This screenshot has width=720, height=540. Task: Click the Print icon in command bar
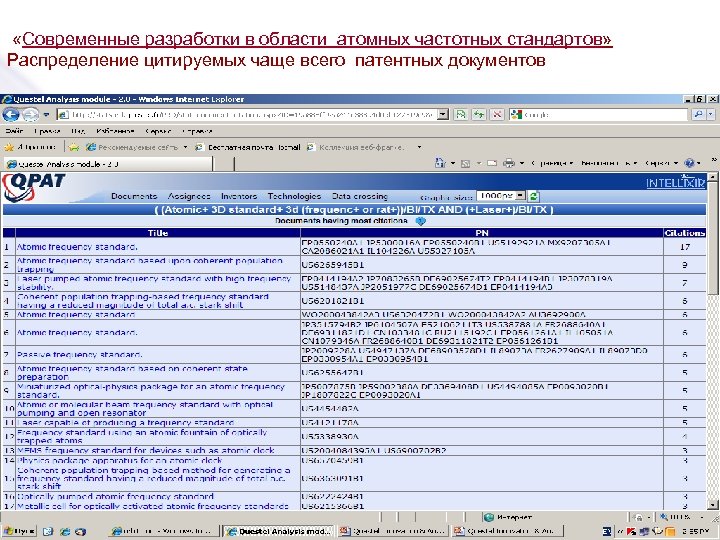[508, 163]
